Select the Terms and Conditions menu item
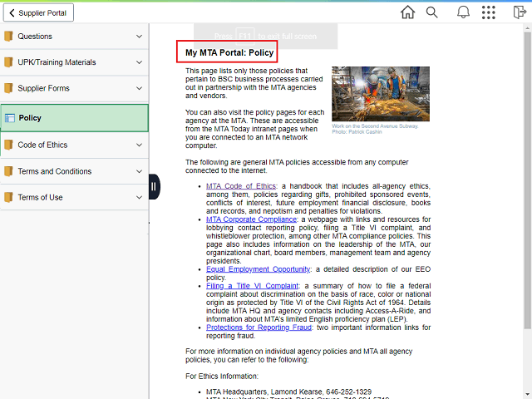 [x=74, y=171]
